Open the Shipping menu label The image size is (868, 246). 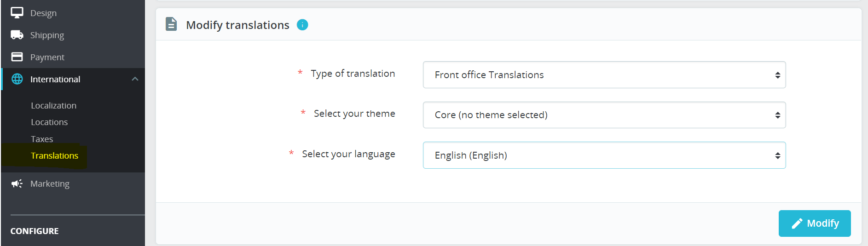pos(47,35)
